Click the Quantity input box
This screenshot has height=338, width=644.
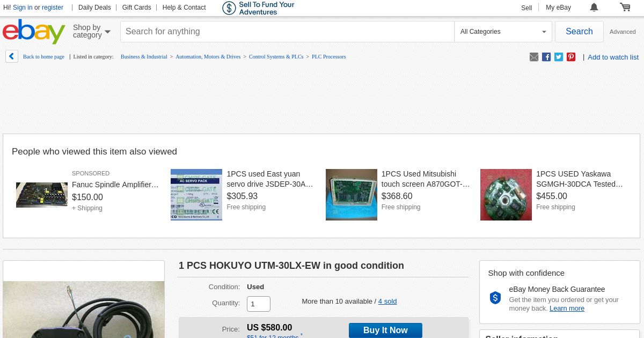(x=259, y=304)
